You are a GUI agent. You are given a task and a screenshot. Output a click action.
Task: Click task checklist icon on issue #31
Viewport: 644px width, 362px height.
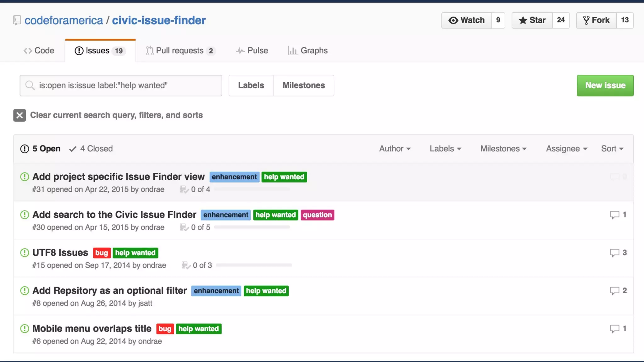pos(184,189)
